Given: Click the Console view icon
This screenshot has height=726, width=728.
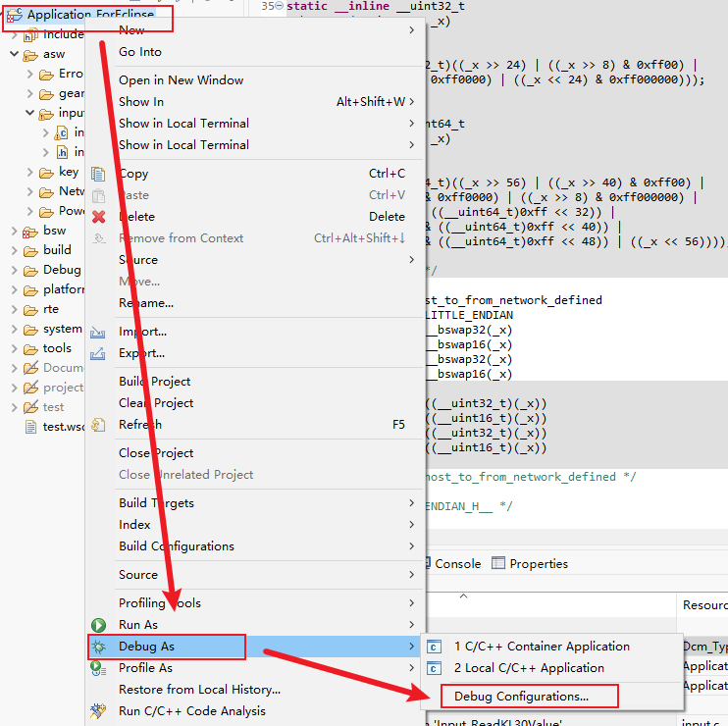Looking at the screenshot, I should [x=427, y=563].
